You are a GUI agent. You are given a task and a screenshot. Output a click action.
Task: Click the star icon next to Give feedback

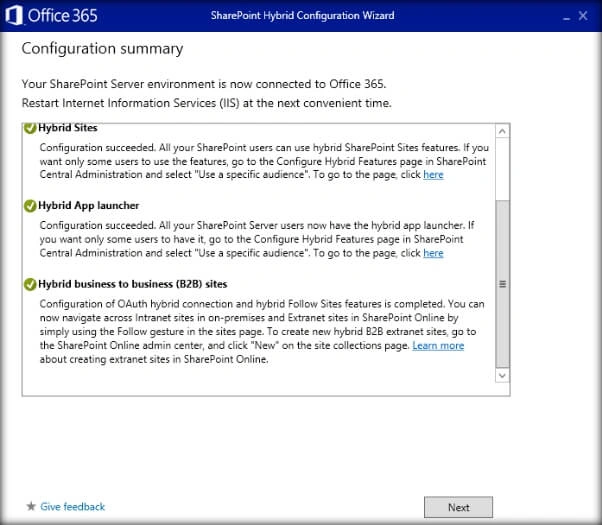(x=31, y=506)
